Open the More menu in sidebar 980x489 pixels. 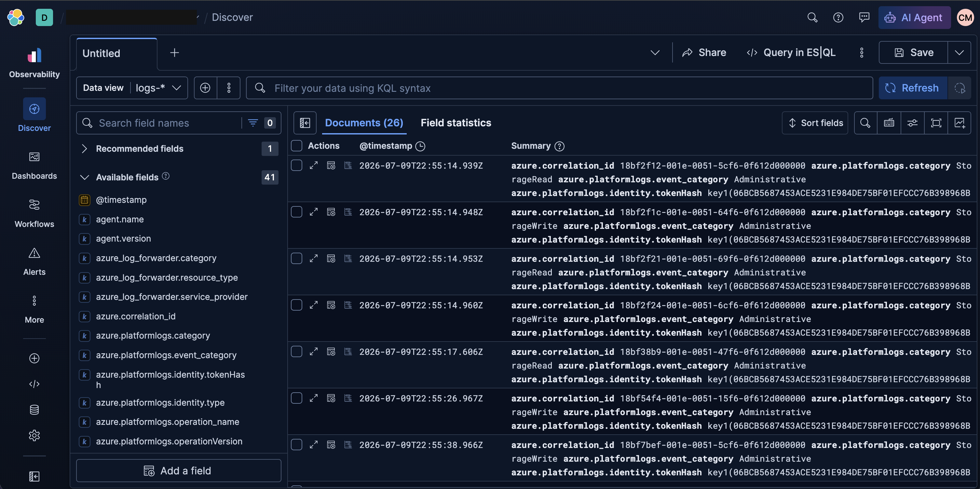[34, 309]
